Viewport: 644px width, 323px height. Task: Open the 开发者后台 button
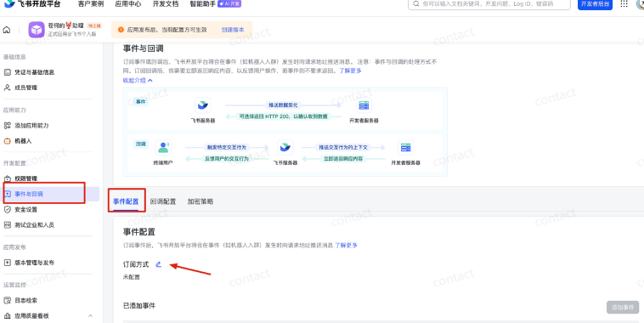pyautogui.click(x=595, y=4)
